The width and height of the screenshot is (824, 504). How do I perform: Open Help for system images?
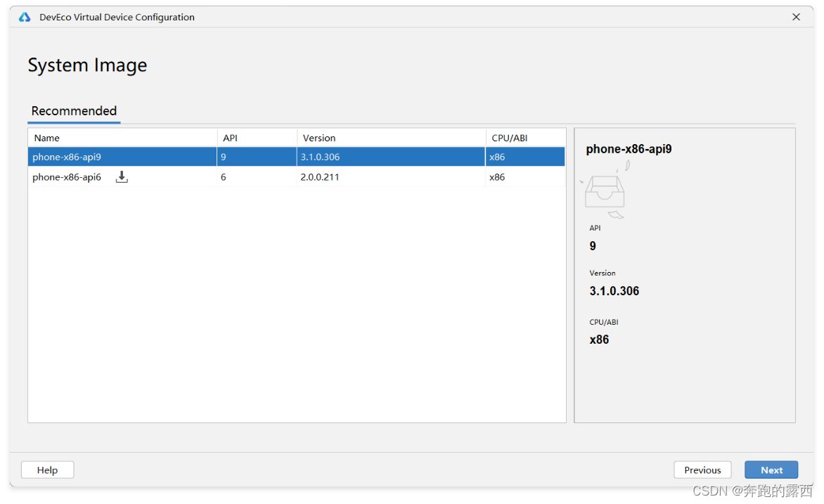point(47,470)
